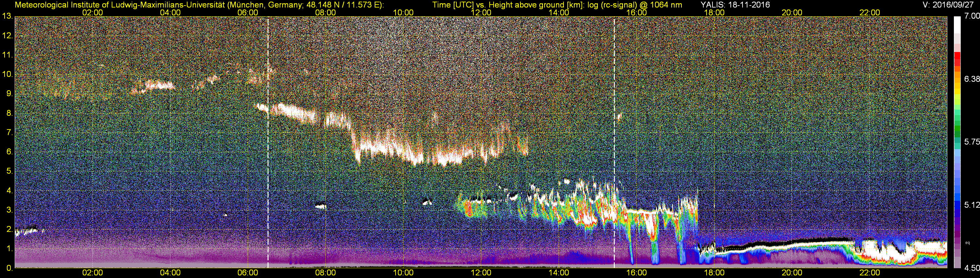Click the 06:00 label on the bottom time axis
The width and height of the screenshot is (980, 278).
[x=248, y=273]
